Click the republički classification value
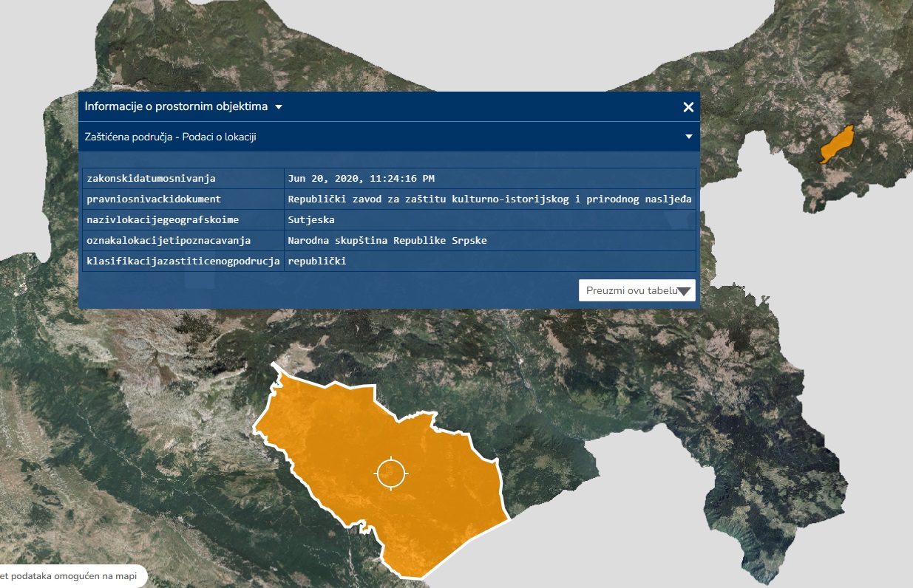Screen dimensions: 913x588 click(317, 261)
